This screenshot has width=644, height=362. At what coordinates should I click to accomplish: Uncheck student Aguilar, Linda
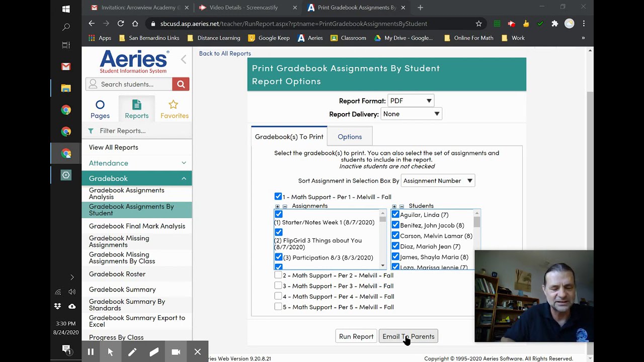[395, 214]
